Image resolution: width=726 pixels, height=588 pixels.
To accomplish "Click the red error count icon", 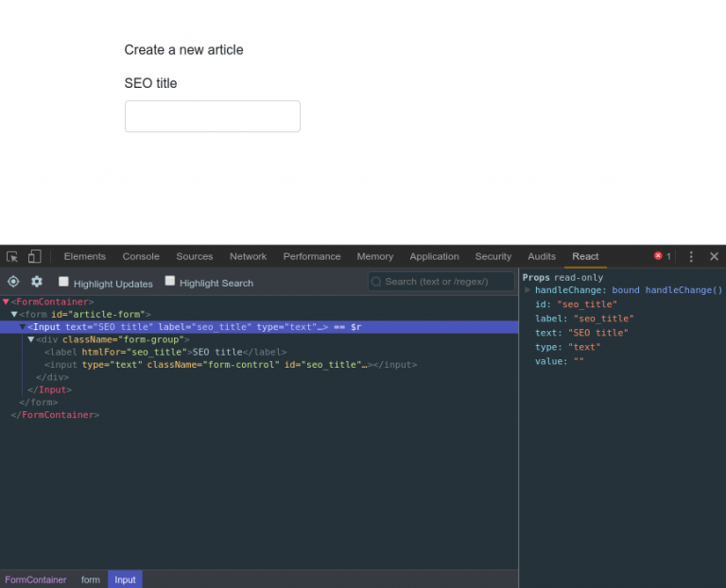I will click(658, 256).
